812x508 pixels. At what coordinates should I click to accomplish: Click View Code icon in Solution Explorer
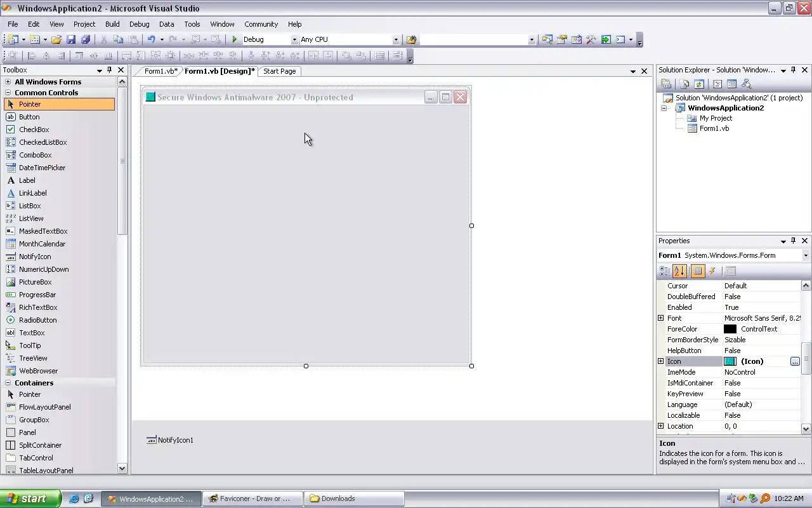[717, 84]
